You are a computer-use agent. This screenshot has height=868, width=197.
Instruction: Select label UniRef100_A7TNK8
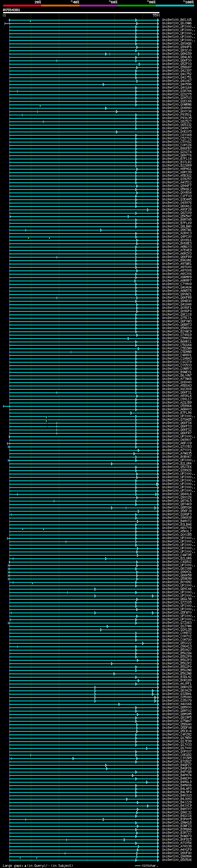(177, 379)
